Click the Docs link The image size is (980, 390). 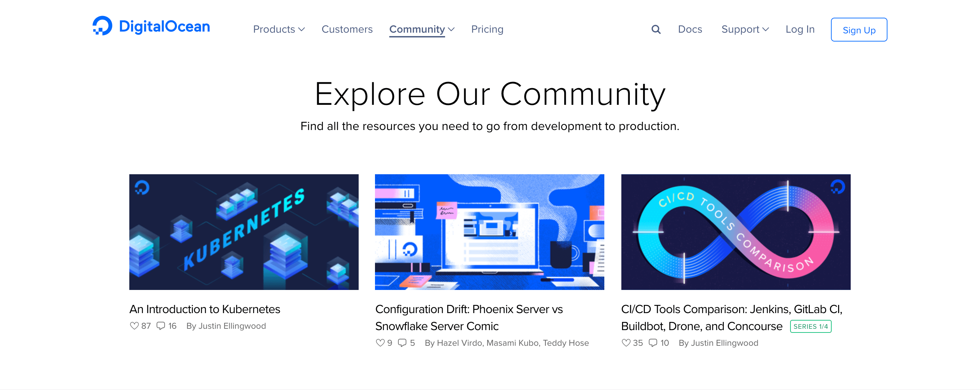[690, 29]
